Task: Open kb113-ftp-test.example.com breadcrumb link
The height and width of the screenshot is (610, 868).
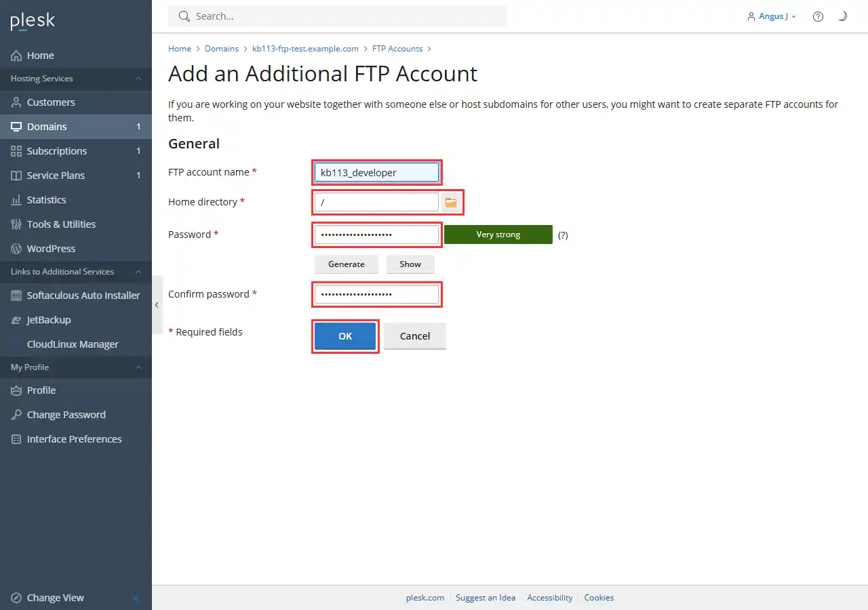Action: pos(305,49)
